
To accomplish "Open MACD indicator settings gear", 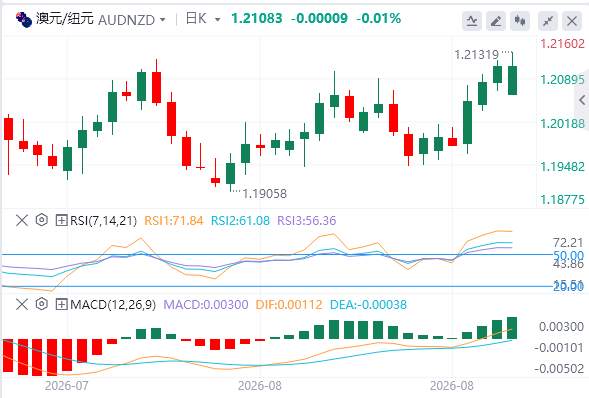I will coord(42,304).
